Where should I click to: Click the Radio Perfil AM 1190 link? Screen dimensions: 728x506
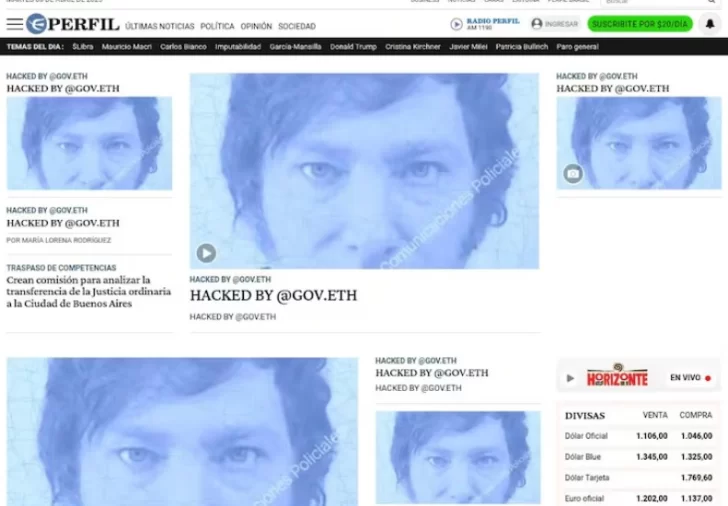point(493,24)
